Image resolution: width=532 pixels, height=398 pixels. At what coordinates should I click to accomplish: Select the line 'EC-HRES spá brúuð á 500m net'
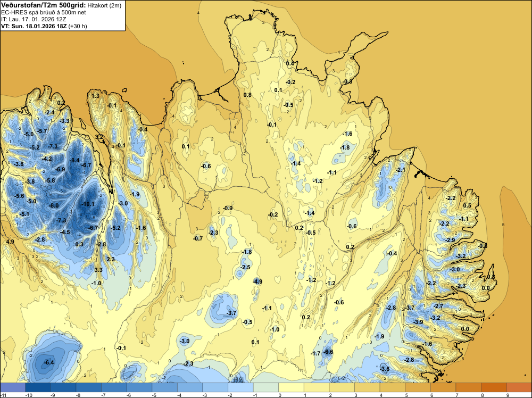pyautogui.click(x=44, y=12)
